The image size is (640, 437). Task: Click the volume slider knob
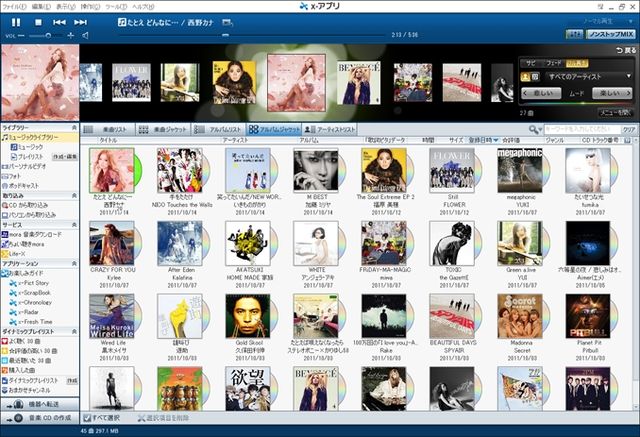tap(48, 36)
